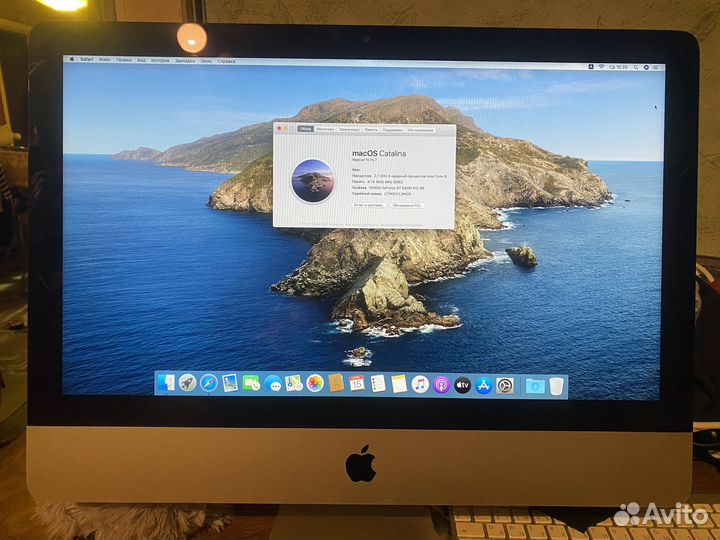The height and width of the screenshot is (540, 720).
Task: Open Podcasts purple icon in Dock
Action: tap(441, 385)
